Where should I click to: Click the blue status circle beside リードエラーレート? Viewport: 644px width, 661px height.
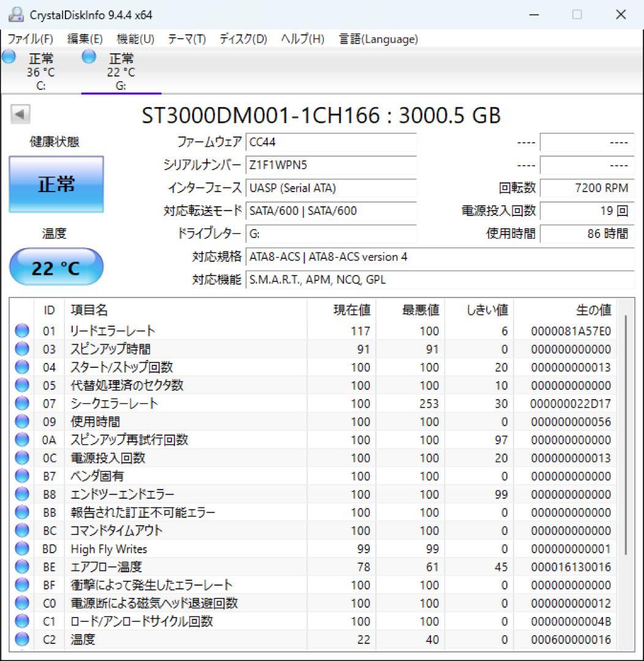pyautogui.click(x=21, y=331)
